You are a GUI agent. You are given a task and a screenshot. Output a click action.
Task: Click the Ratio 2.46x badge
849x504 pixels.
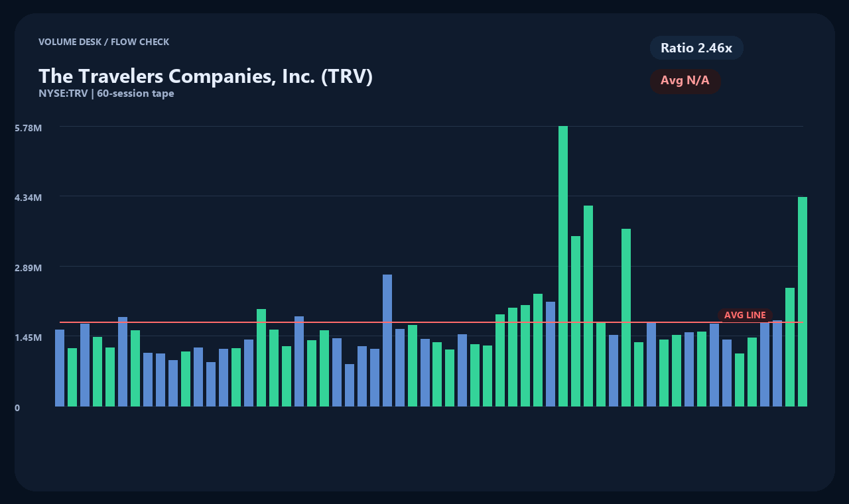pos(696,48)
